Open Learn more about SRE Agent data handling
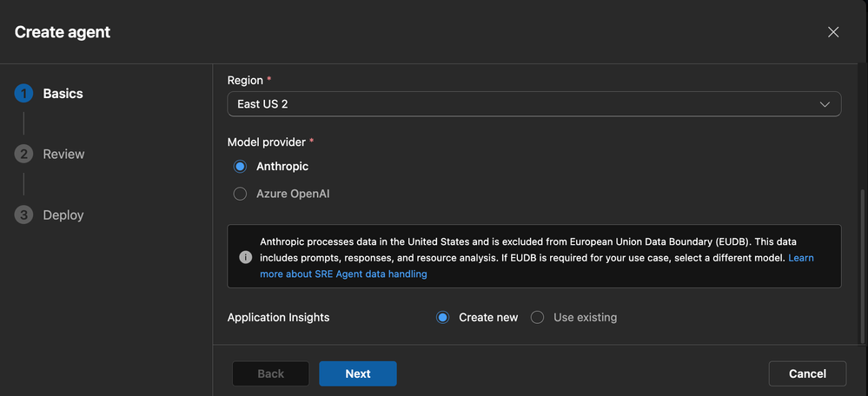Image resolution: width=868 pixels, height=396 pixels. [x=343, y=274]
